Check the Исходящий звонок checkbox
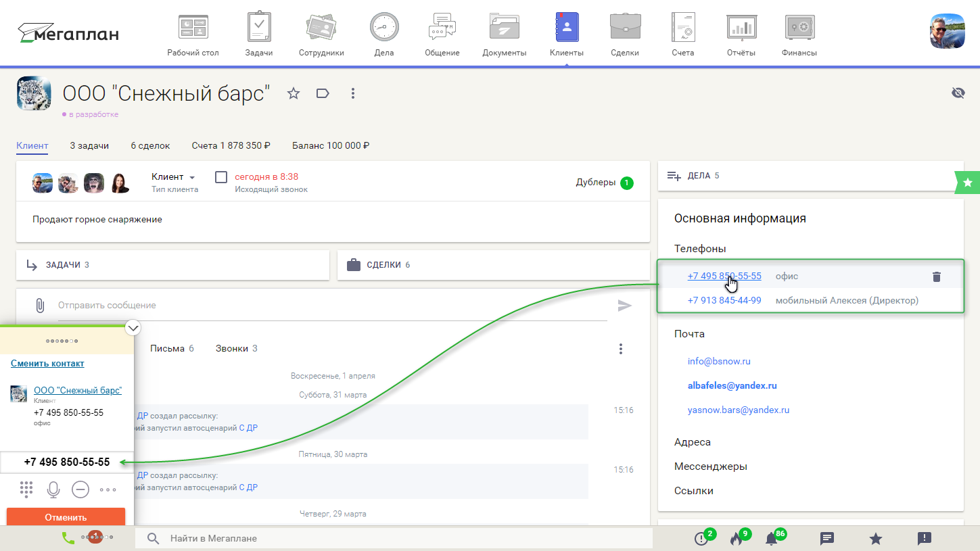Screen dimensions: 980x551 (x=221, y=177)
